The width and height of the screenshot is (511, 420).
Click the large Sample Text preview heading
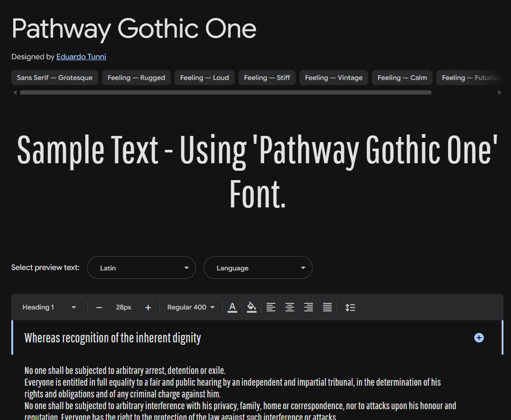click(258, 171)
